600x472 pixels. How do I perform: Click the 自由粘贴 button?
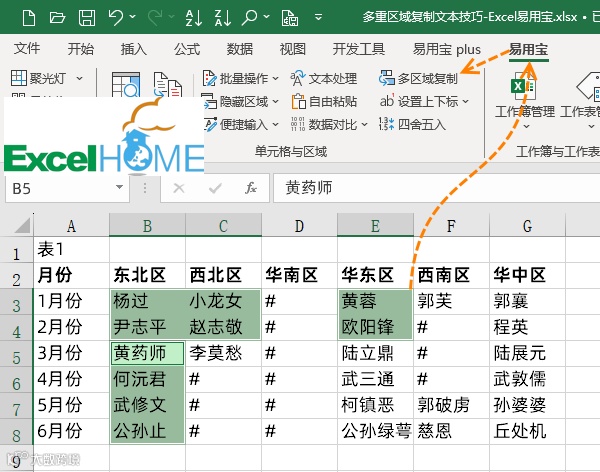324,101
